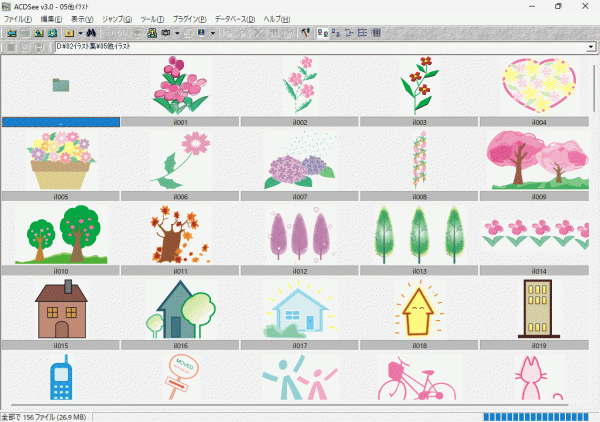Click the il014 file name label
This screenshot has height=422, width=600.
pyautogui.click(x=534, y=271)
